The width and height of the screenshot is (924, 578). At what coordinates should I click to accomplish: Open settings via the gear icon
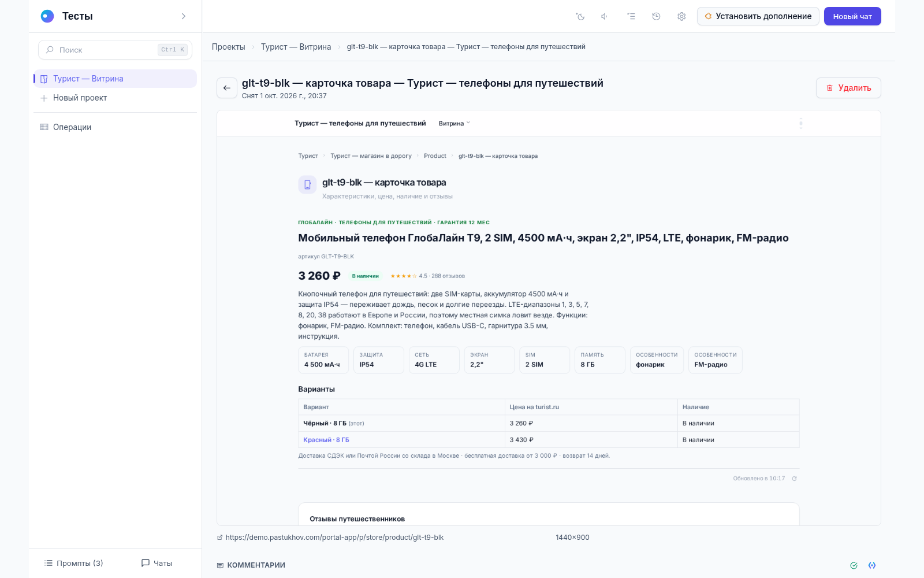tap(681, 16)
